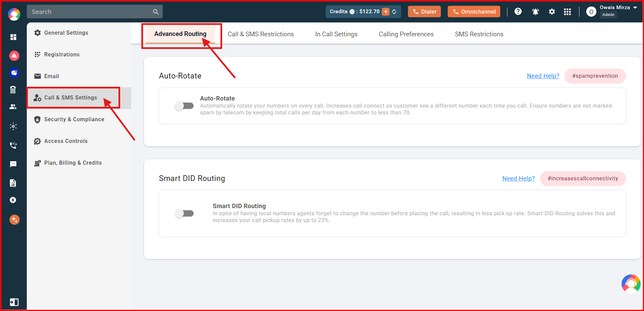Open the reports document-chart icon
This screenshot has width=644, height=311.
click(x=13, y=183)
